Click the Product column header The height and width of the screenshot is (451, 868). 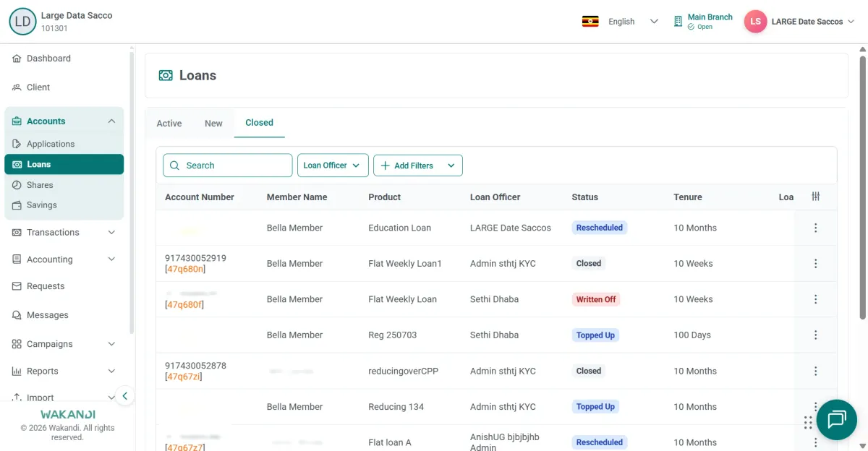pos(385,197)
